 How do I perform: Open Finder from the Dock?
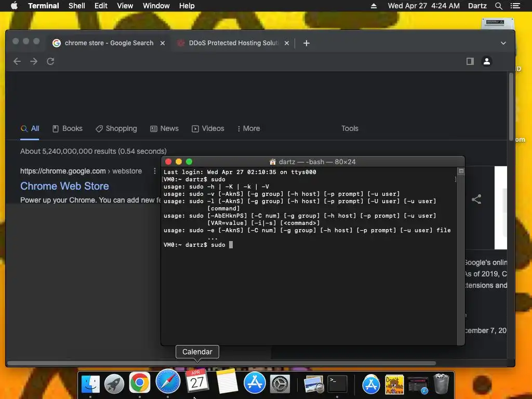pos(90,383)
